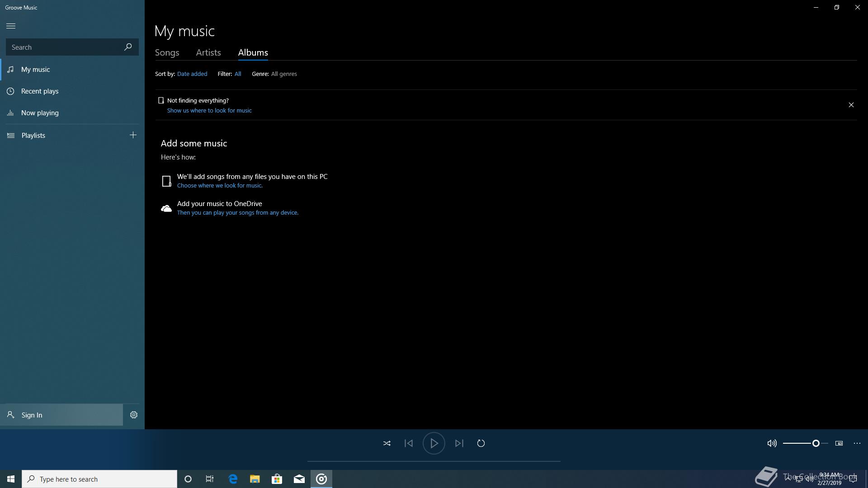Click the previous track button
The width and height of the screenshot is (868, 488).
click(409, 443)
